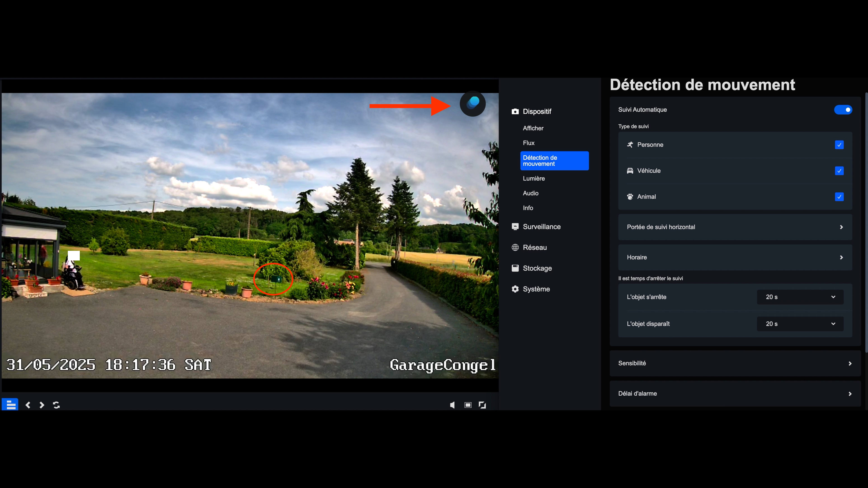Uncheck the Personne tracking checkbox
Screen dimensions: 868x488
coord(839,145)
